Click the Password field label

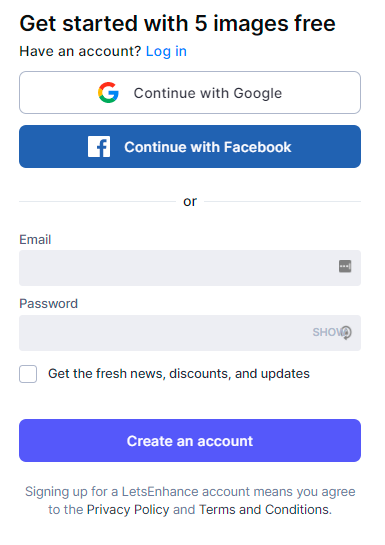(x=49, y=303)
